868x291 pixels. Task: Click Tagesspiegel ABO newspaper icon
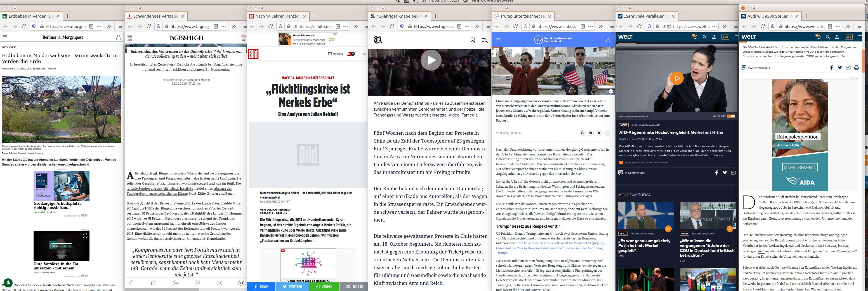click(243, 38)
